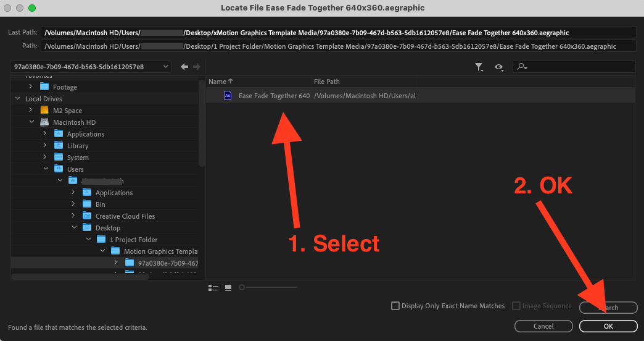Click the eye visibility options icon
The image size is (644, 341).
click(498, 67)
